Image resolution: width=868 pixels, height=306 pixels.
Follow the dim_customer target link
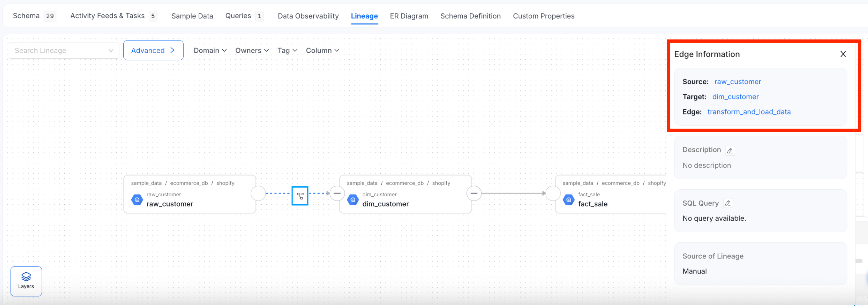[x=735, y=97]
